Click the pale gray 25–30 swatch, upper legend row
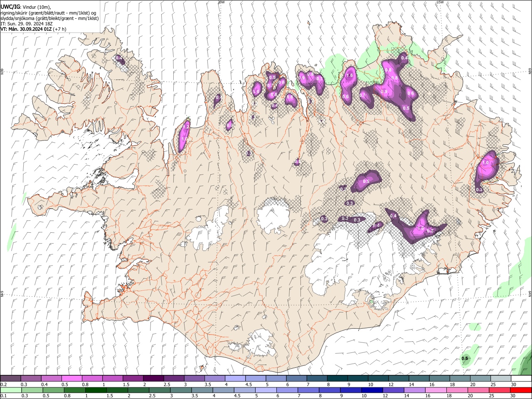532x399 pixels. point(500,378)
